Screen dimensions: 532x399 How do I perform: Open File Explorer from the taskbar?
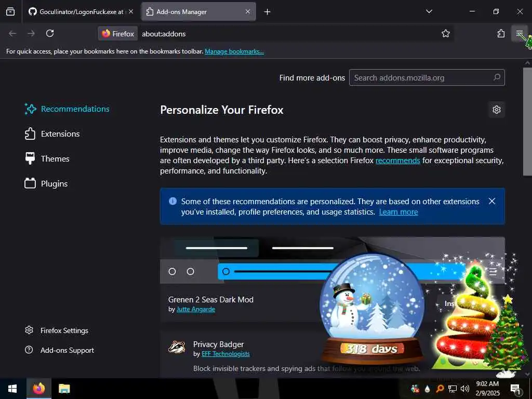click(x=64, y=389)
